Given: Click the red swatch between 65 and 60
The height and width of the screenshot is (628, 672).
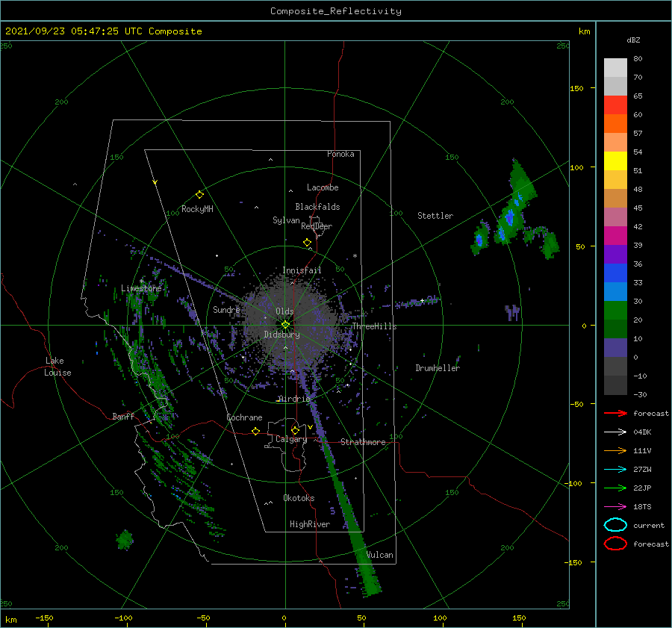Looking at the screenshot, I should pyautogui.click(x=615, y=105).
